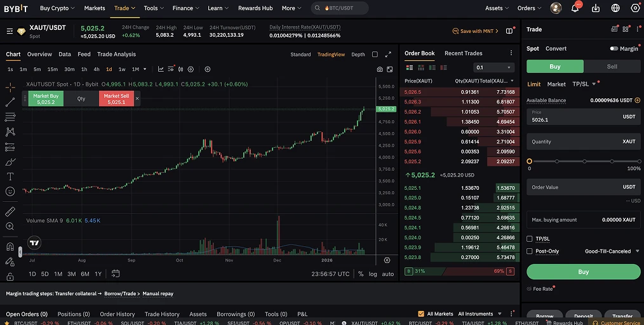Open the indicators menu icon
The width and height of the screenshot is (644, 325).
click(161, 69)
